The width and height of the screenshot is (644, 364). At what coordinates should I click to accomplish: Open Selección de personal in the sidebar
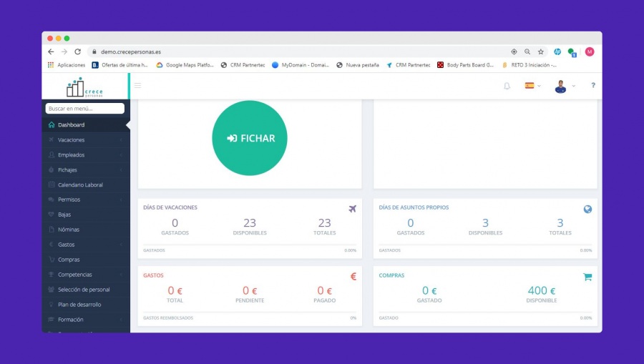point(86,290)
